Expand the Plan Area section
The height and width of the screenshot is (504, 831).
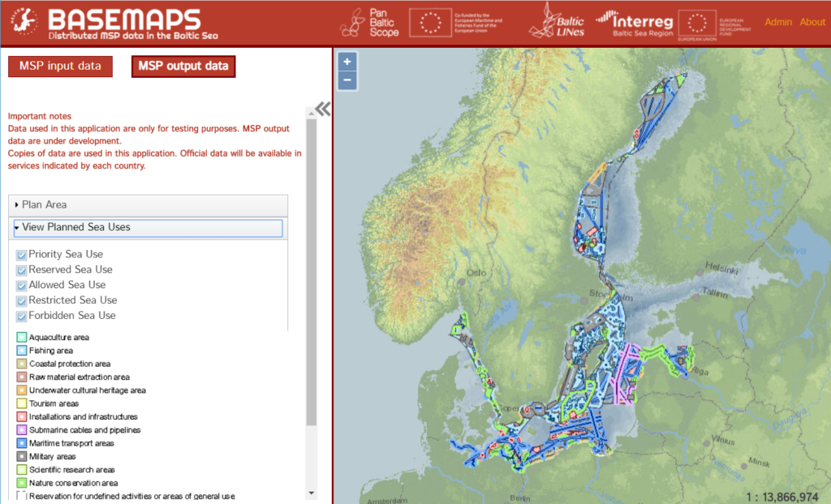coord(148,205)
